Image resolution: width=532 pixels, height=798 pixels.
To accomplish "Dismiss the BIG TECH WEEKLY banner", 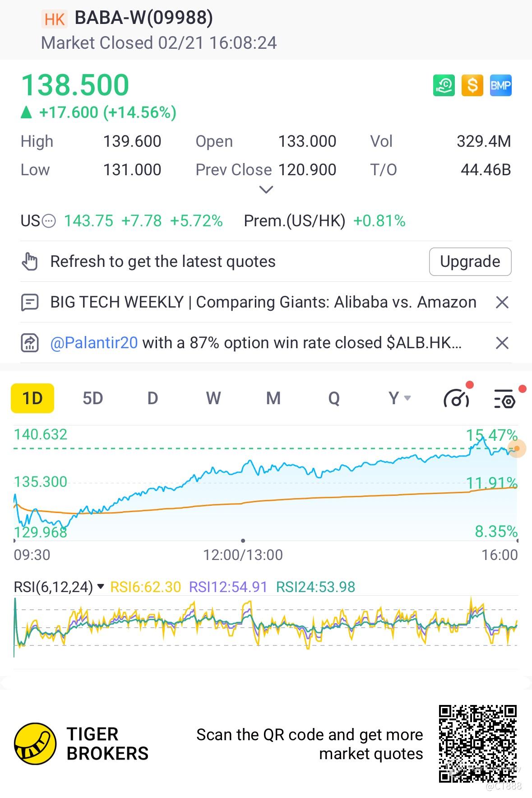I will [502, 302].
